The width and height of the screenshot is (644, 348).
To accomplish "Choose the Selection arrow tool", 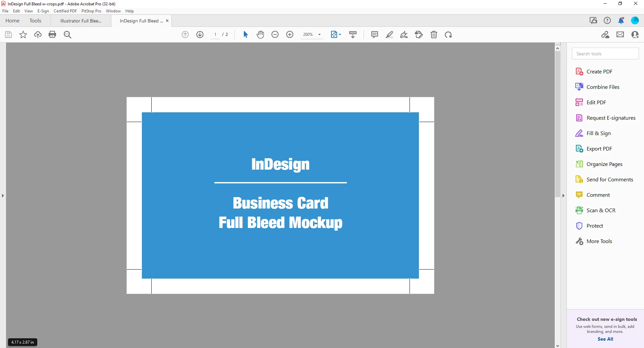I will tap(246, 35).
